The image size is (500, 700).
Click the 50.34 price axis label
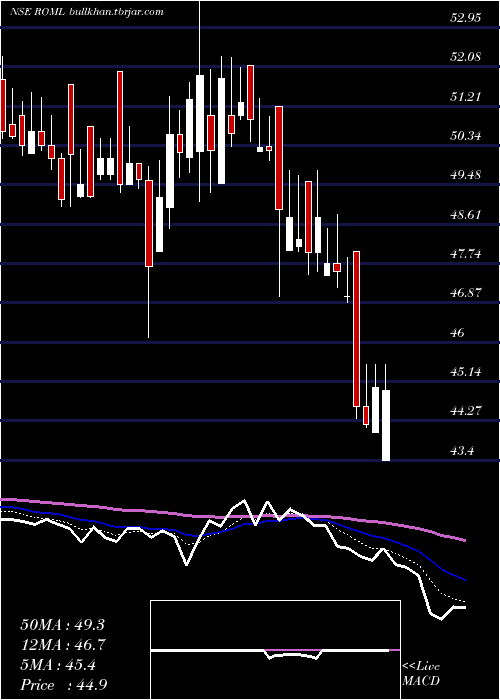pyautogui.click(x=466, y=136)
